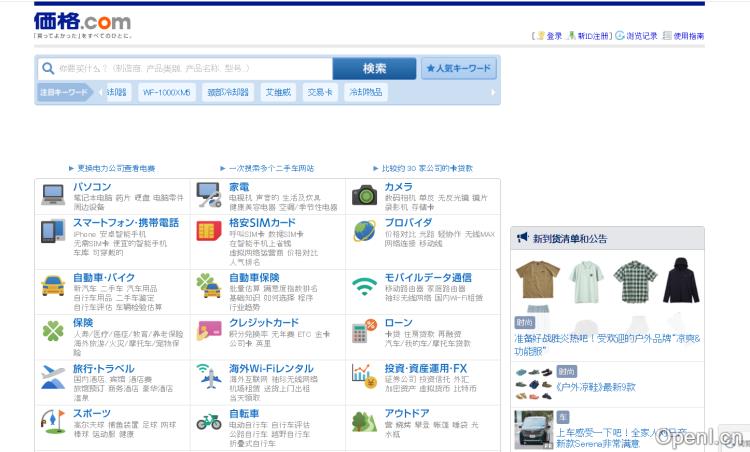The width and height of the screenshot is (750, 452).
Task: Click the trees icon beside アウトドア
Action: (364, 422)
